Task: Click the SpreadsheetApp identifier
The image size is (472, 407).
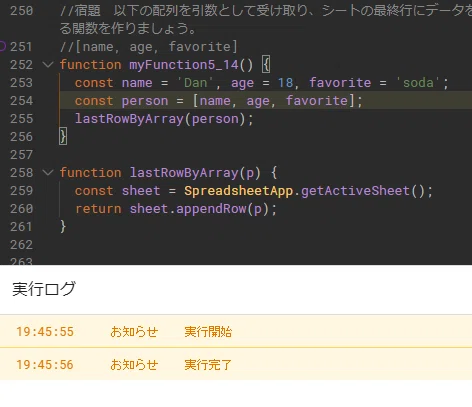Action: tap(239, 191)
